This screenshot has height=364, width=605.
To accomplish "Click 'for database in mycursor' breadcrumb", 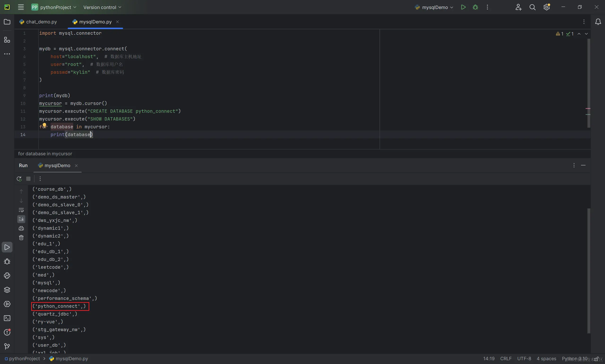I will click(45, 154).
